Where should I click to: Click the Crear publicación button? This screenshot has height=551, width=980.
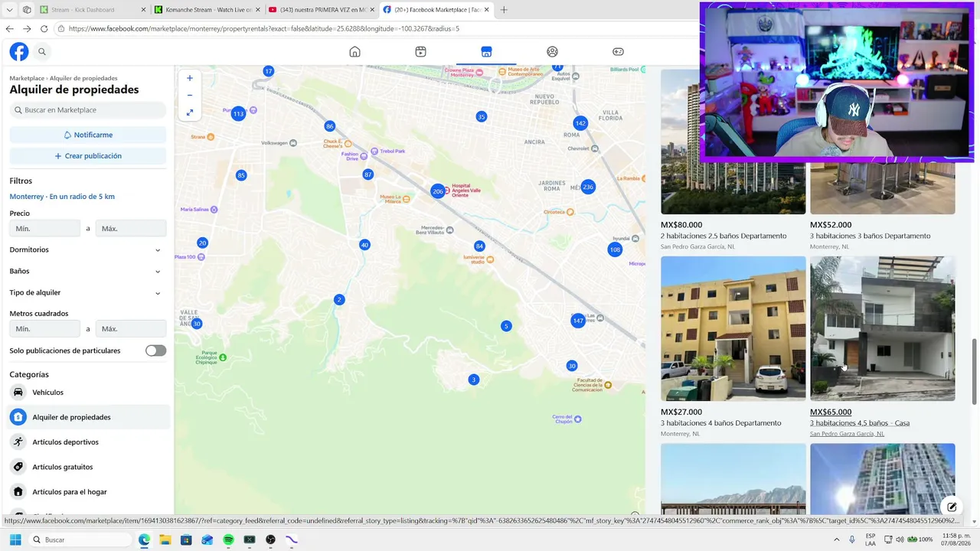[88, 156]
